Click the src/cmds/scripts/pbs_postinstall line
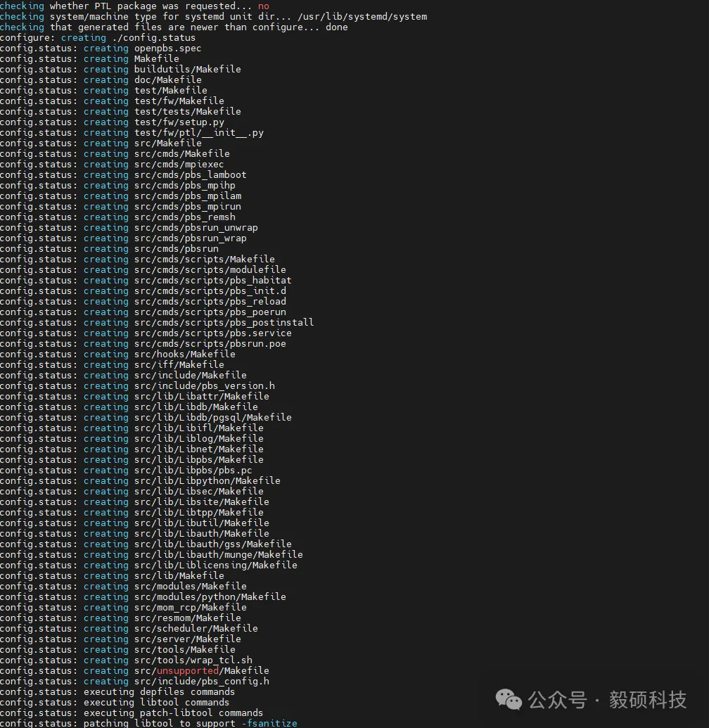 click(224, 322)
